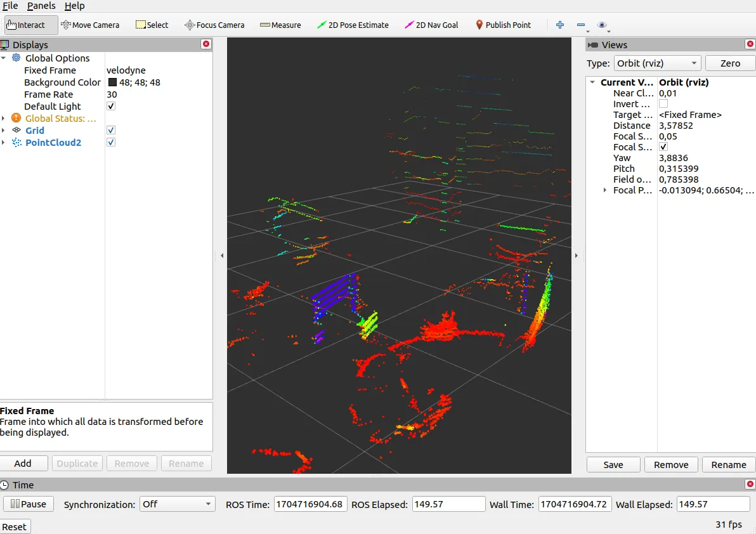Select the 2D Pose Estimate tool

click(353, 25)
